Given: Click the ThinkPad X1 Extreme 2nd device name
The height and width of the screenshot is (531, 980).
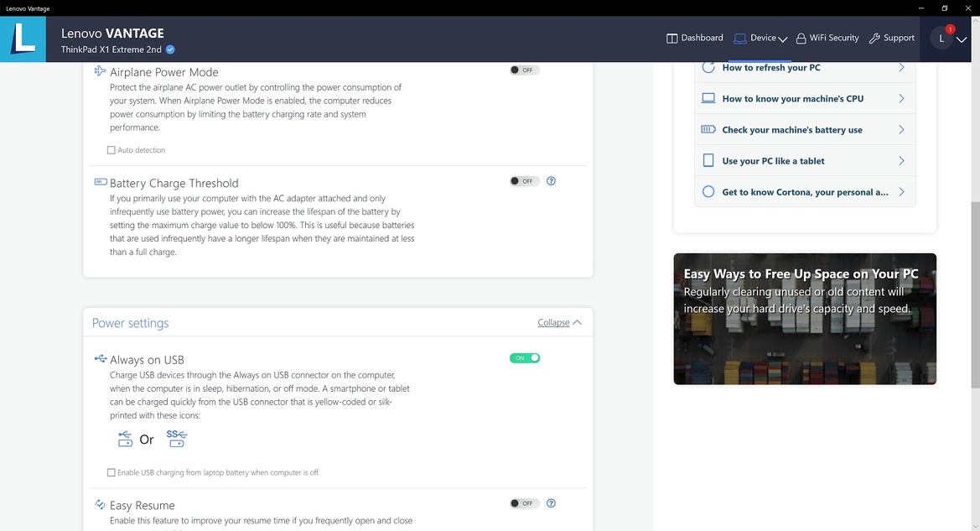Looking at the screenshot, I should [111, 49].
